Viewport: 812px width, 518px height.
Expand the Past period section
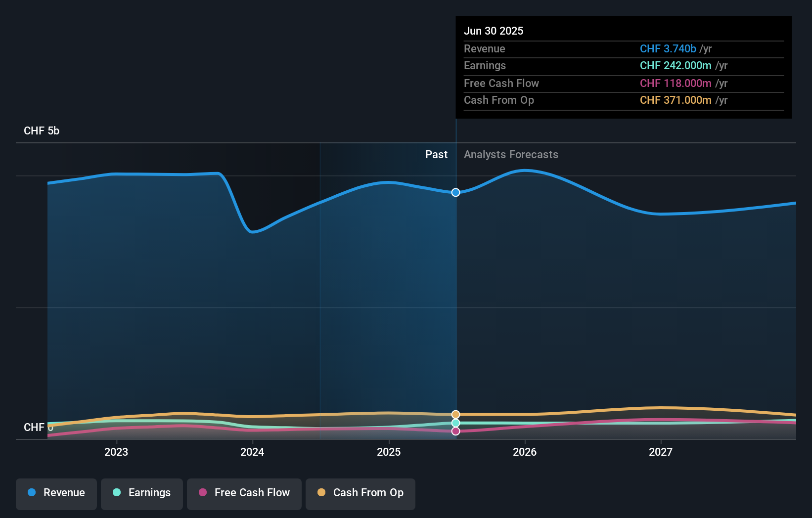[x=436, y=154]
